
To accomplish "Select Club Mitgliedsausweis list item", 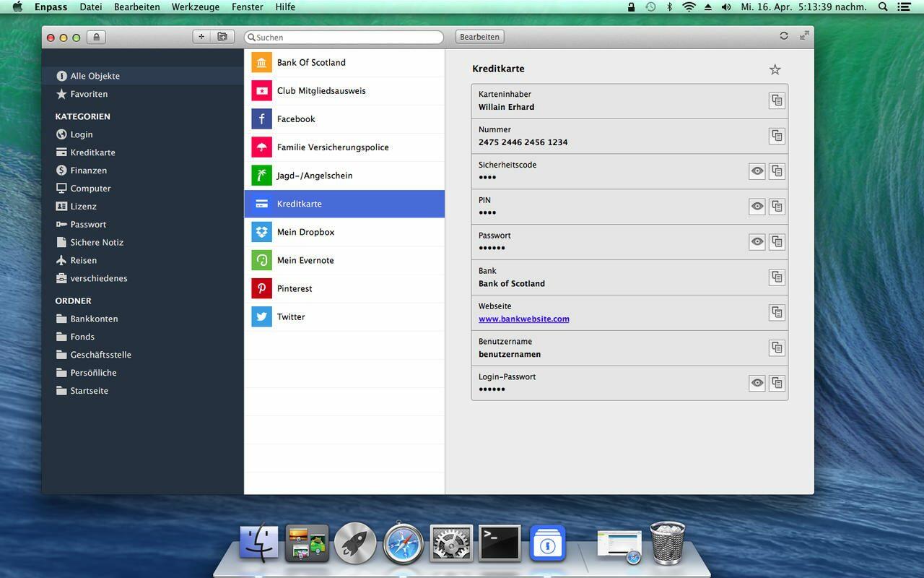I will point(344,91).
